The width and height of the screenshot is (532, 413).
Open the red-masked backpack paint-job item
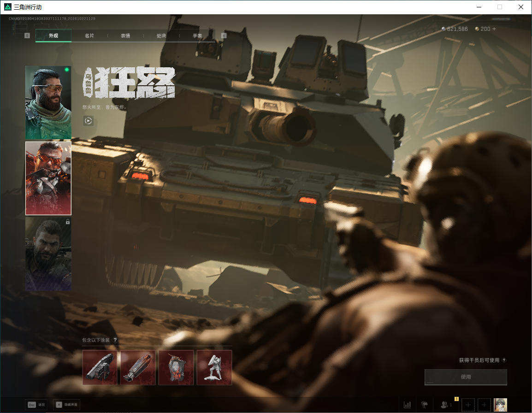pos(176,367)
